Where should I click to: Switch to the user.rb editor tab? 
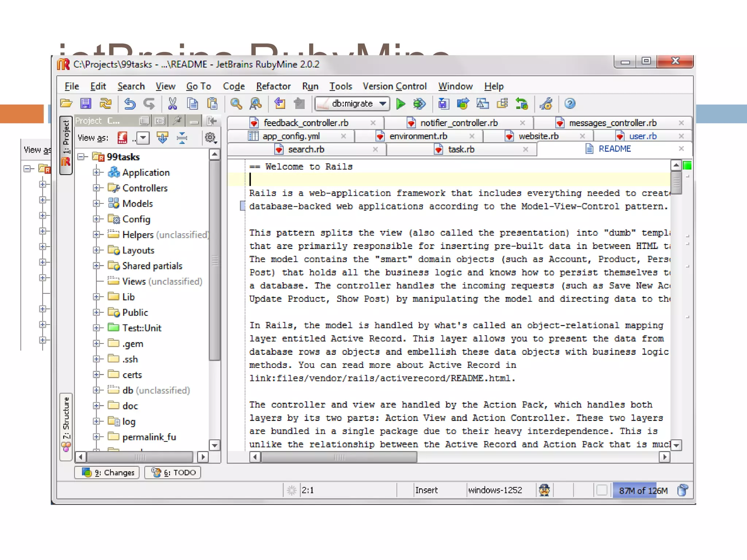(642, 136)
